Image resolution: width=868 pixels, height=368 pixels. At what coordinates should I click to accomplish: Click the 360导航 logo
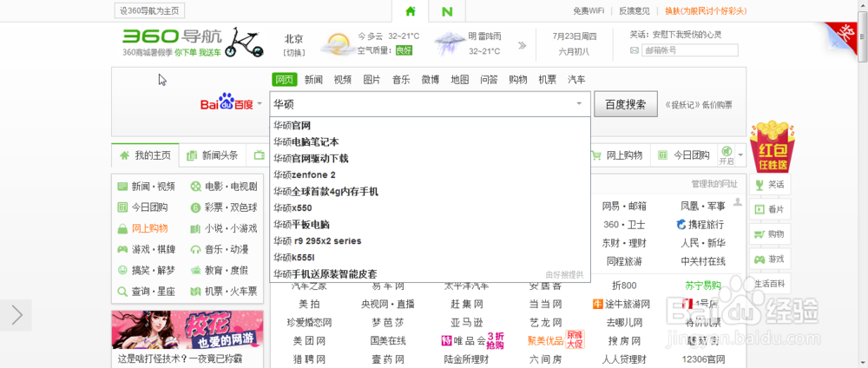172,37
